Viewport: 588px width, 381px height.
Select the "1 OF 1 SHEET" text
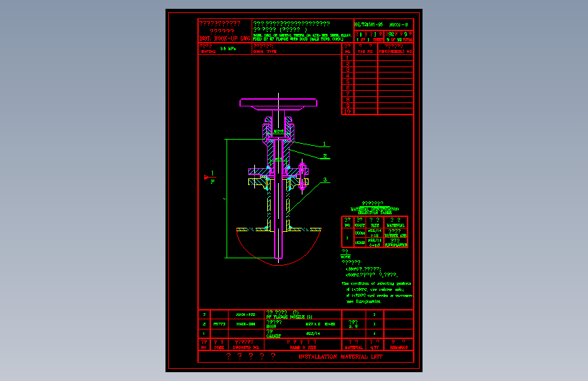coord(370,40)
